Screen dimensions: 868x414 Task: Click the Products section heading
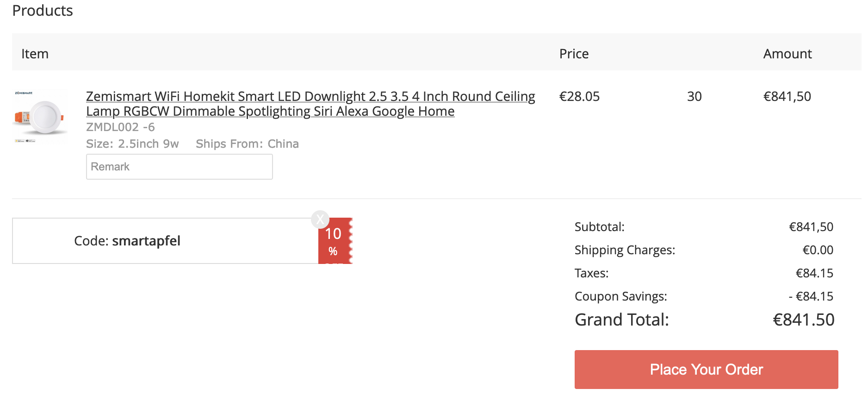coord(43,10)
